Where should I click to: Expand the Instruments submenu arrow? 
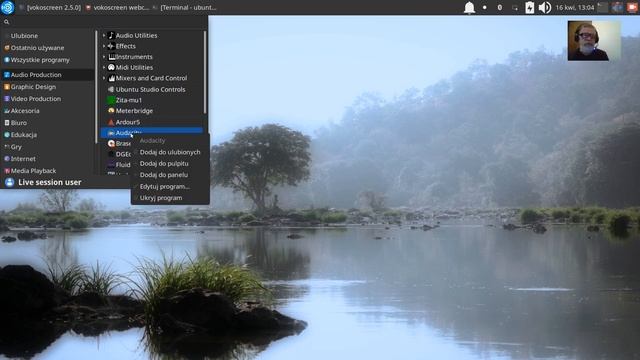(x=104, y=57)
